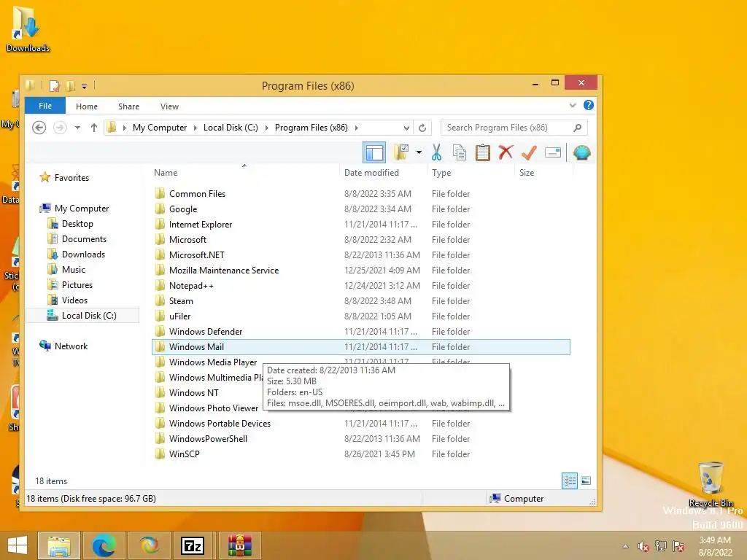
Task: Select the WinSCP folder
Action: click(x=360, y=454)
